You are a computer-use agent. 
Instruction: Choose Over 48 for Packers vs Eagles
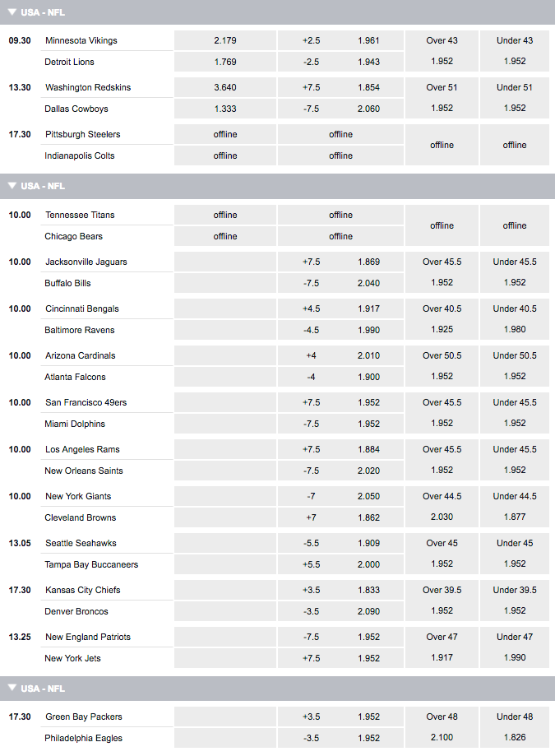442,727
